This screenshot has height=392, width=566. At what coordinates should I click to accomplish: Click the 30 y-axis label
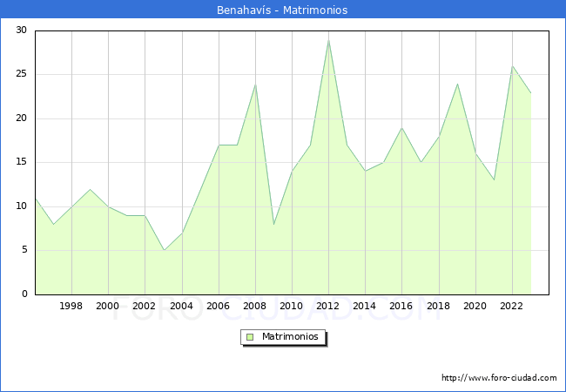coord(21,30)
